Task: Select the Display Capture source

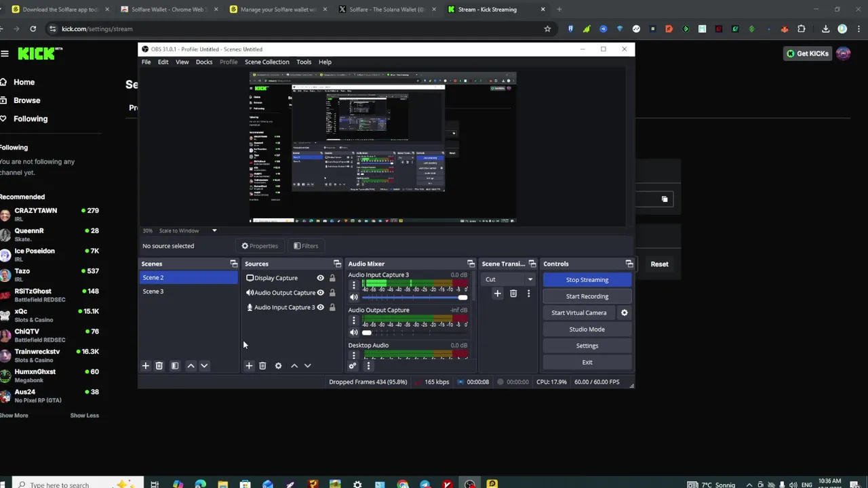Action: [276, 278]
